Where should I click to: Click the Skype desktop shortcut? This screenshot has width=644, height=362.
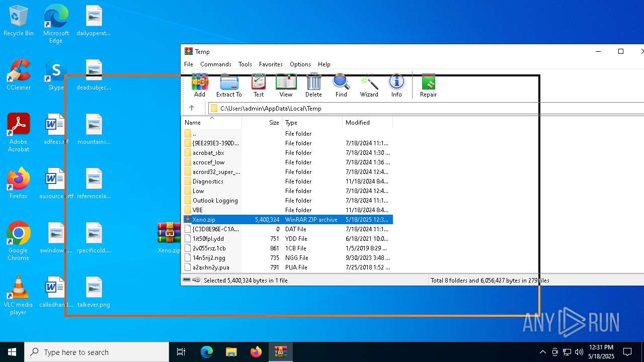tap(56, 75)
